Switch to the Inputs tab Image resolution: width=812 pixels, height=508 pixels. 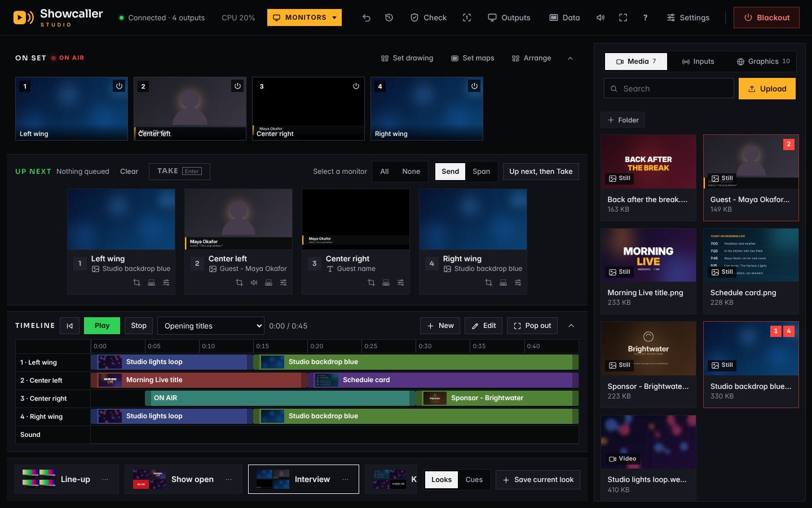coord(698,62)
